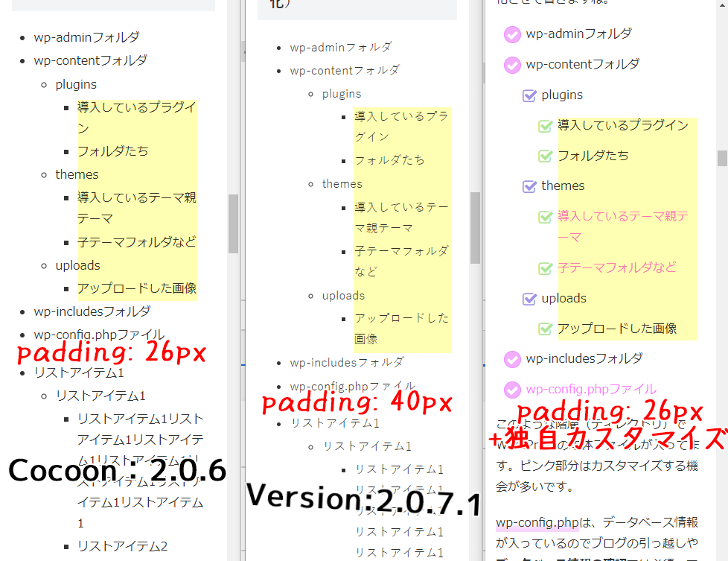Select フォルダたち in the Cocoon 2.0.6 panel
728x561 pixels.
pyautogui.click(x=113, y=151)
